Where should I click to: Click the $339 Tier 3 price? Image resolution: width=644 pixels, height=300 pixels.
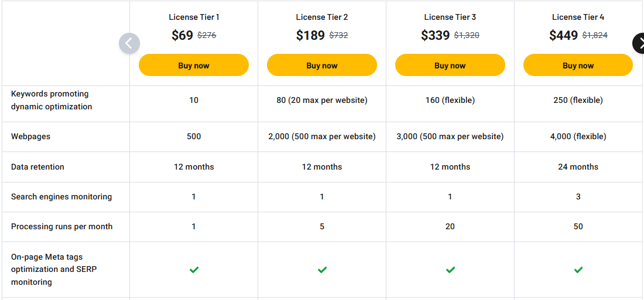tap(436, 35)
